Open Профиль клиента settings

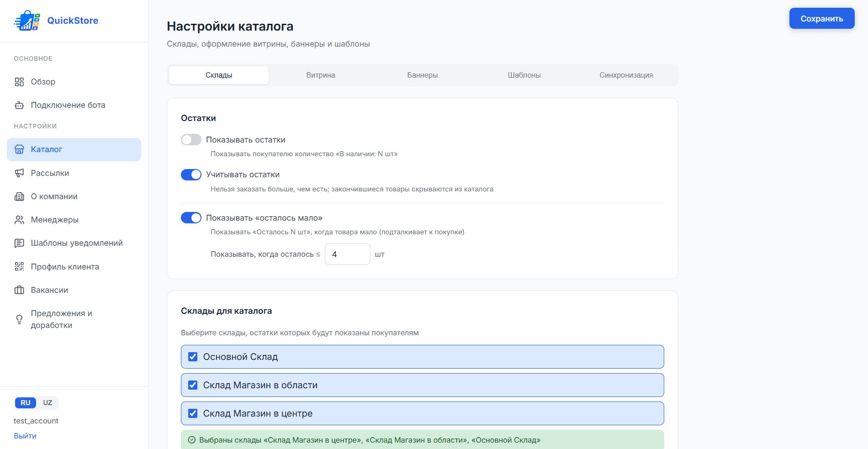point(74,267)
